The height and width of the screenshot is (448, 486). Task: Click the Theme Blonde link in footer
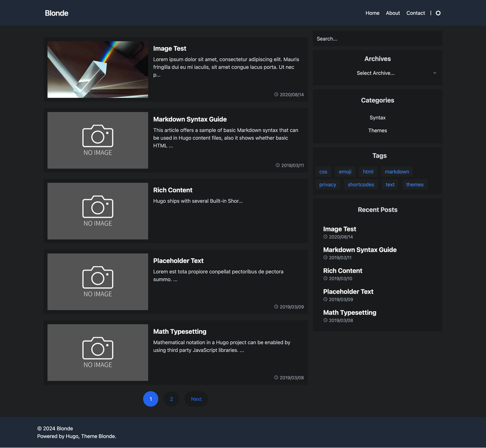(x=98, y=436)
